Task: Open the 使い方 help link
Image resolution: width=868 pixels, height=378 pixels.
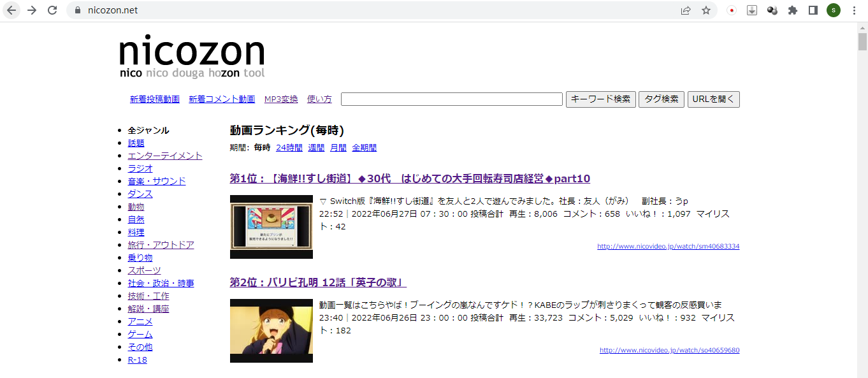Action: pos(319,99)
